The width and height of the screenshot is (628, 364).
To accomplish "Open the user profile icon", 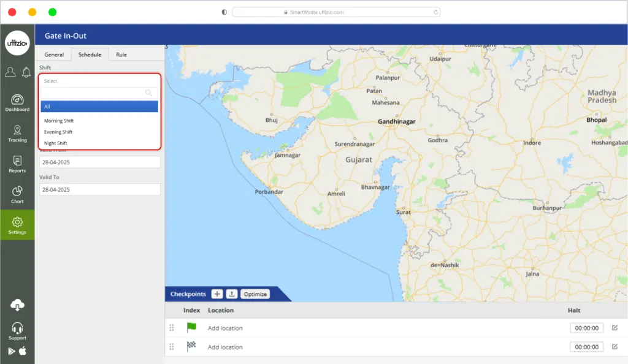I will (x=10, y=72).
